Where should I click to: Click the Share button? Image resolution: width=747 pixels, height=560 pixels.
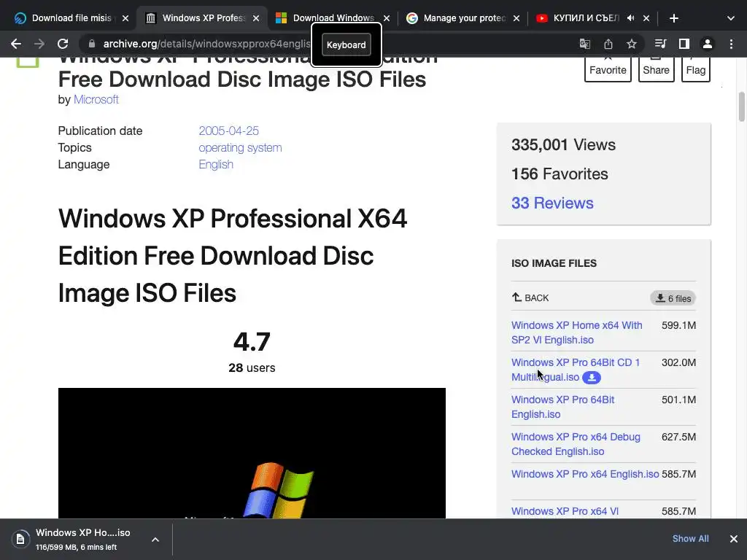[x=656, y=69]
